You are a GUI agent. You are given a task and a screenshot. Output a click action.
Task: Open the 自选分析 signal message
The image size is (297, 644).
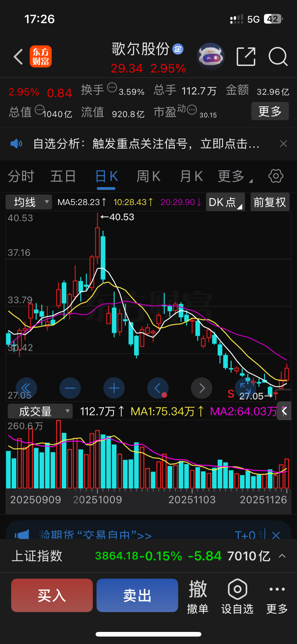(x=146, y=143)
